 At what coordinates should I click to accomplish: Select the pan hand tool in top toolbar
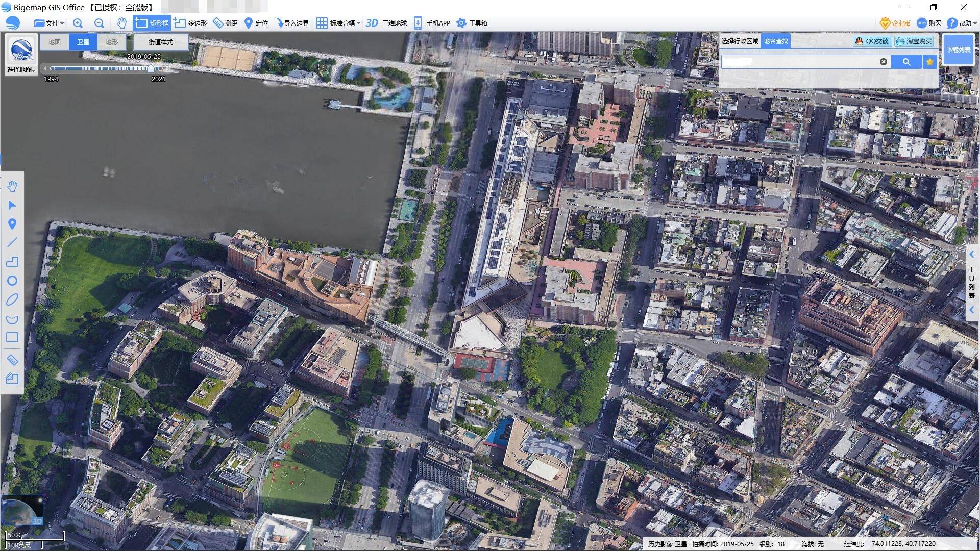coord(121,23)
